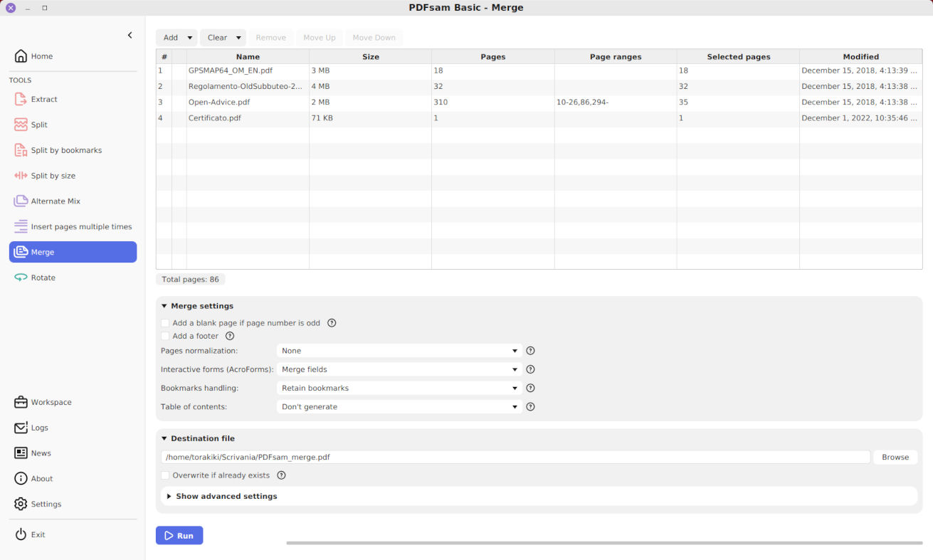Open the Logs view

click(42, 428)
